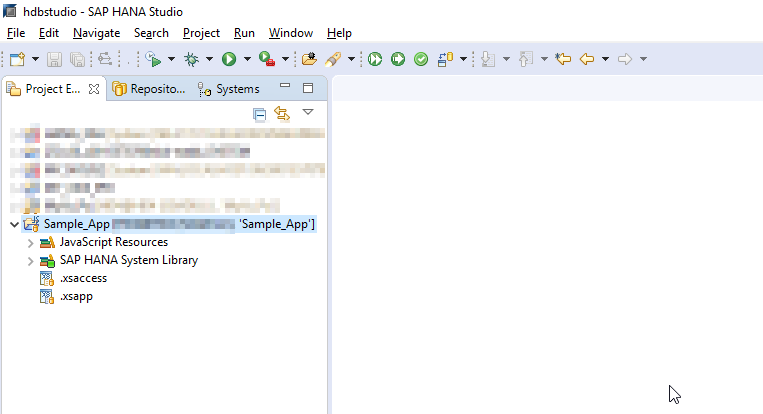
Task: Click the Forward navigation arrow
Action: 625,59
